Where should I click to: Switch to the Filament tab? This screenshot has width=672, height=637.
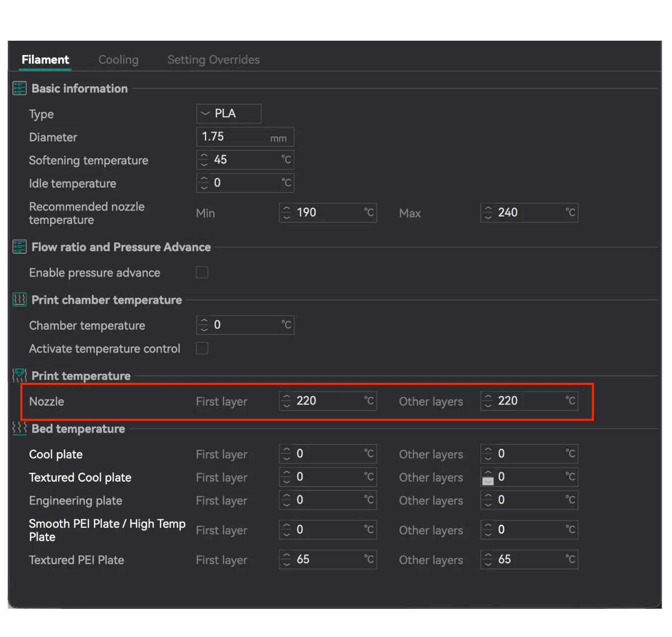point(45,60)
